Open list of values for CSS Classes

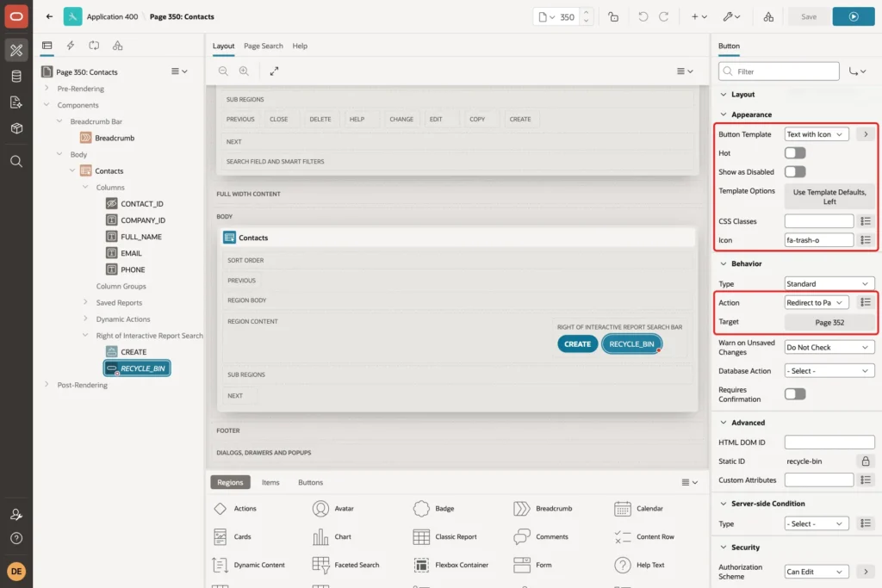click(x=865, y=221)
